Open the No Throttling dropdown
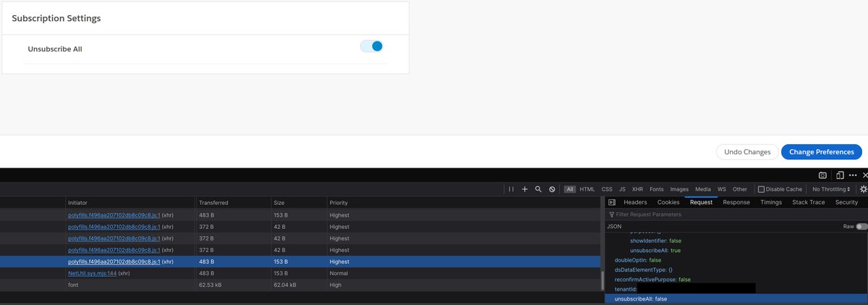Screen dimensions: 868x305 [832, 189]
